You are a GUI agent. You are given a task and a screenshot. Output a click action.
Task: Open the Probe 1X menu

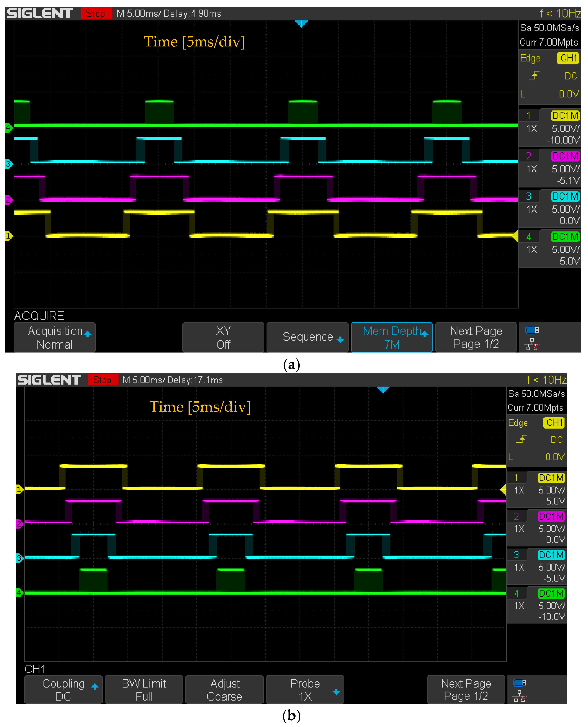coord(305,690)
